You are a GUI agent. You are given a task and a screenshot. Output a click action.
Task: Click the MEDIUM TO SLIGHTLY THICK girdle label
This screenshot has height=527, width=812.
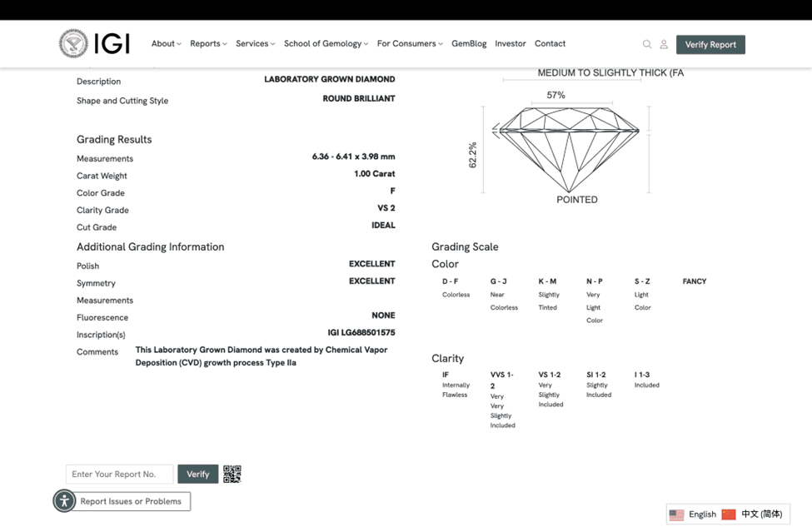coord(610,73)
